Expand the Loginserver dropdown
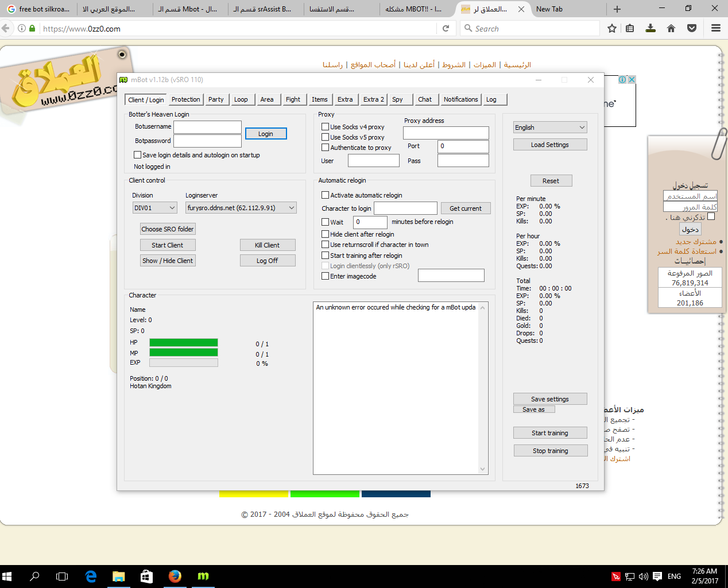 [241, 208]
